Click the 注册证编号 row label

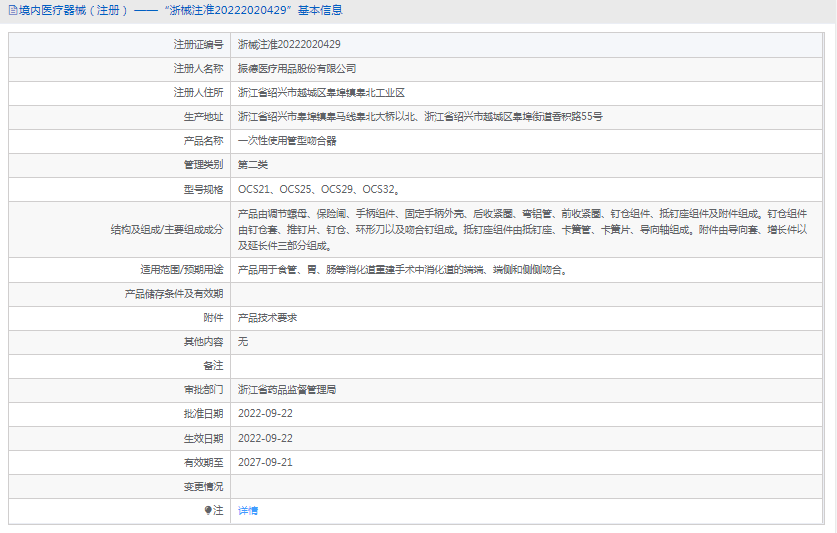tap(199, 44)
